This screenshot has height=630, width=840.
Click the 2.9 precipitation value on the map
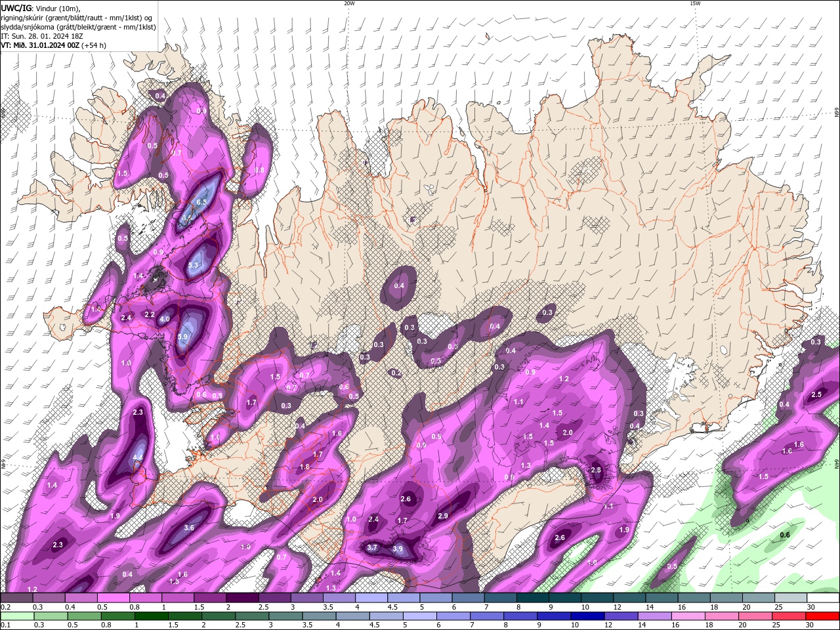443,516
